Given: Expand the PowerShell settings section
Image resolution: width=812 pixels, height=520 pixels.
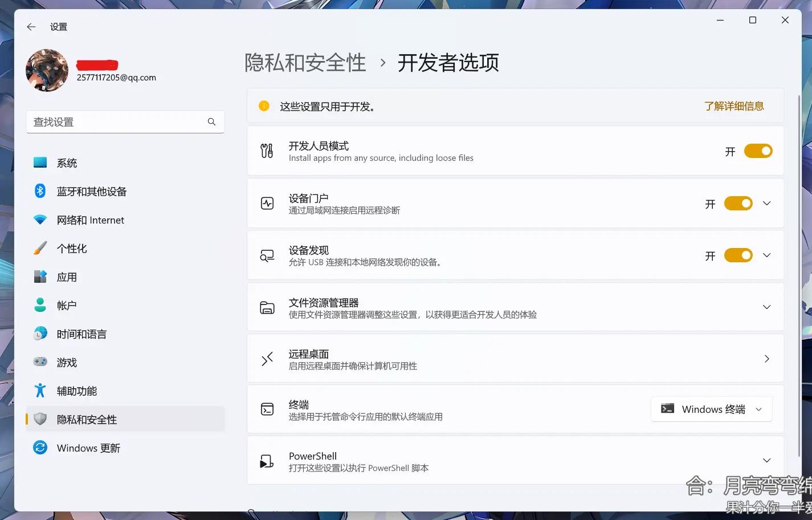Looking at the screenshot, I should pyautogui.click(x=766, y=461).
